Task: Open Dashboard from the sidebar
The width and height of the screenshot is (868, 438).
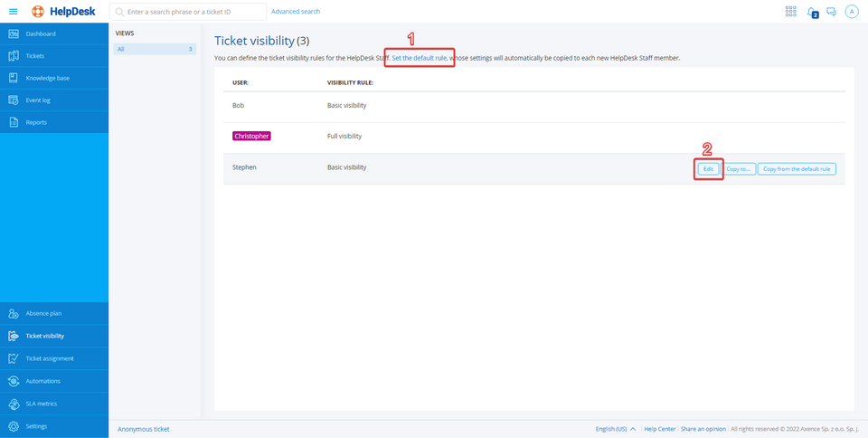Action: click(x=41, y=33)
